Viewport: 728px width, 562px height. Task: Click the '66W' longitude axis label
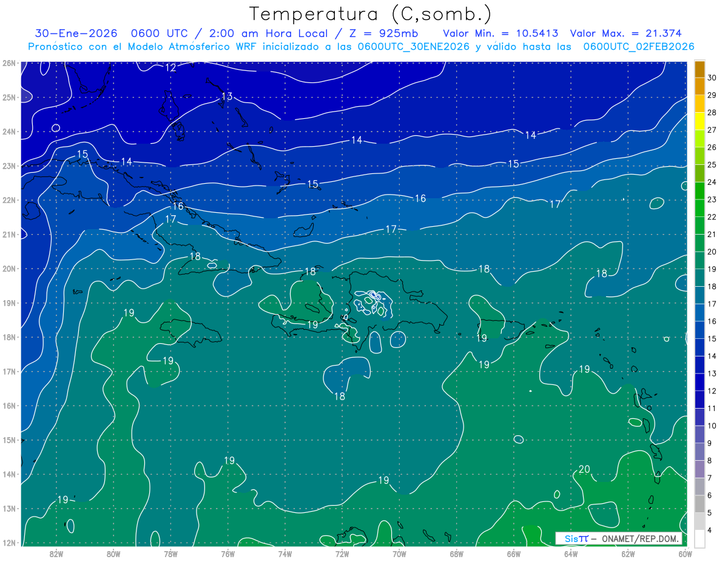[x=514, y=553]
